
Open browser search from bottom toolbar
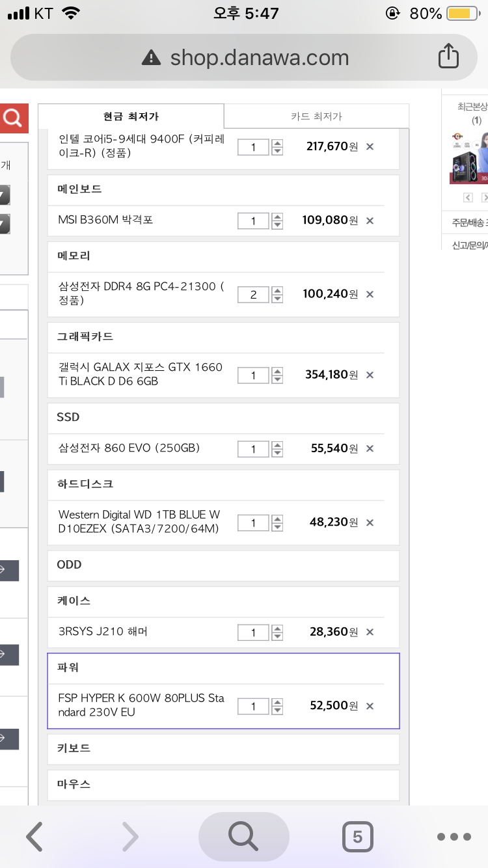point(243,836)
